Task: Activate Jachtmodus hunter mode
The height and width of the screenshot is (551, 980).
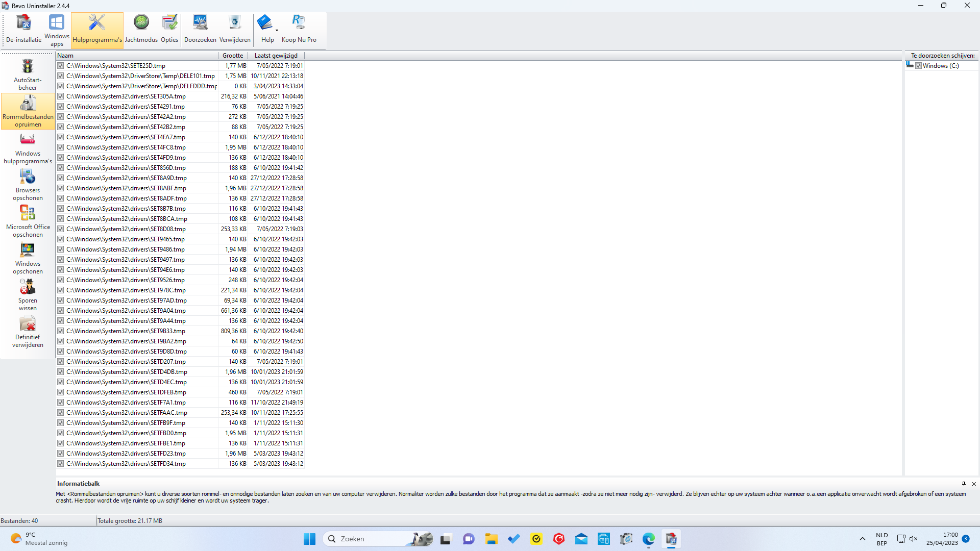Action: tap(141, 29)
